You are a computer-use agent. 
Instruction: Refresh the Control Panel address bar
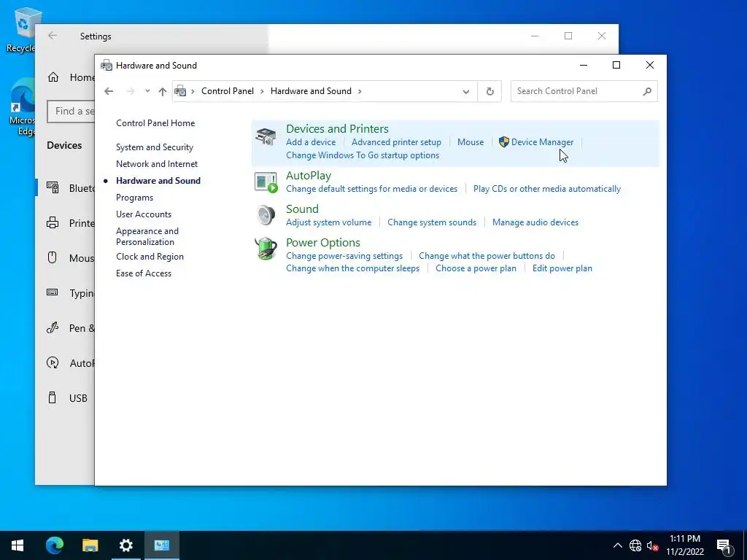point(489,91)
